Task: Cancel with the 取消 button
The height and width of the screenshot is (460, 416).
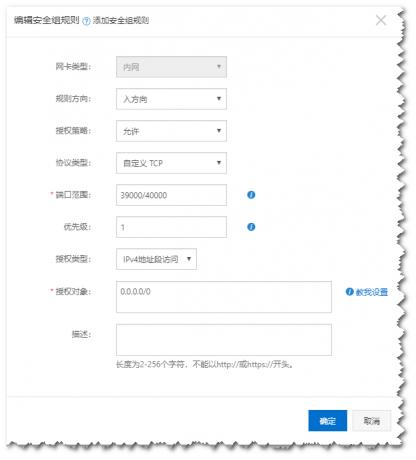Action: (371, 421)
